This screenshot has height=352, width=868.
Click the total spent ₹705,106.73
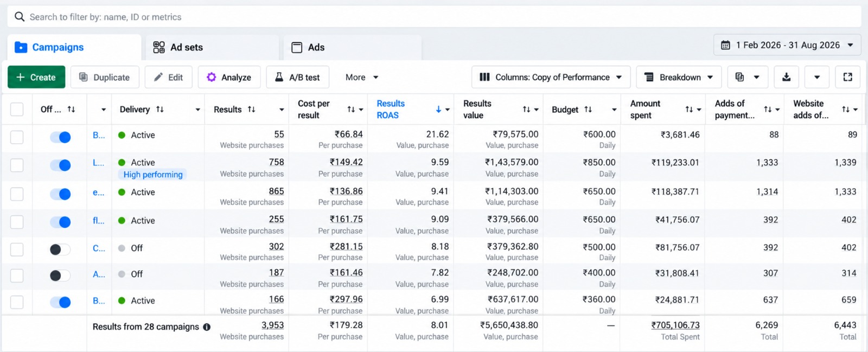675,325
